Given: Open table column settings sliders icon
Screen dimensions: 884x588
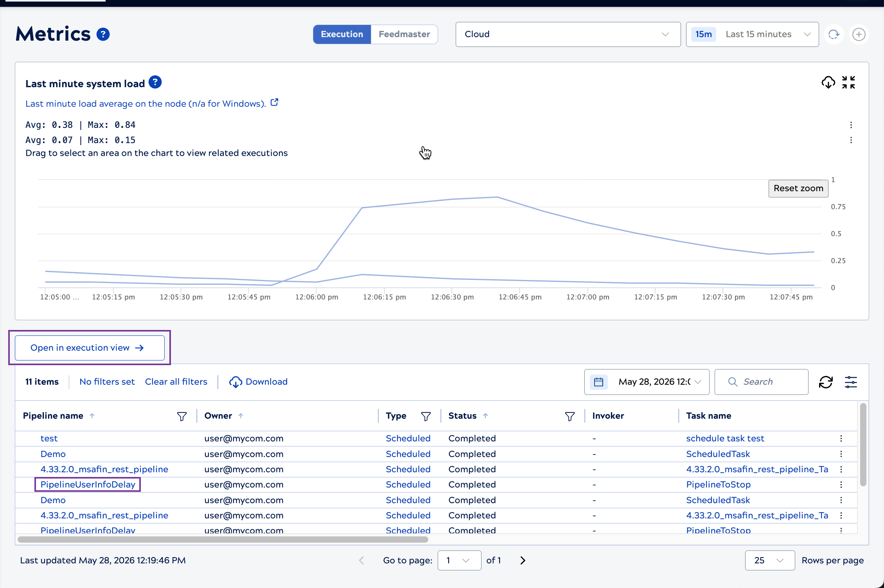Looking at the screenshot, I should [851, 382].
